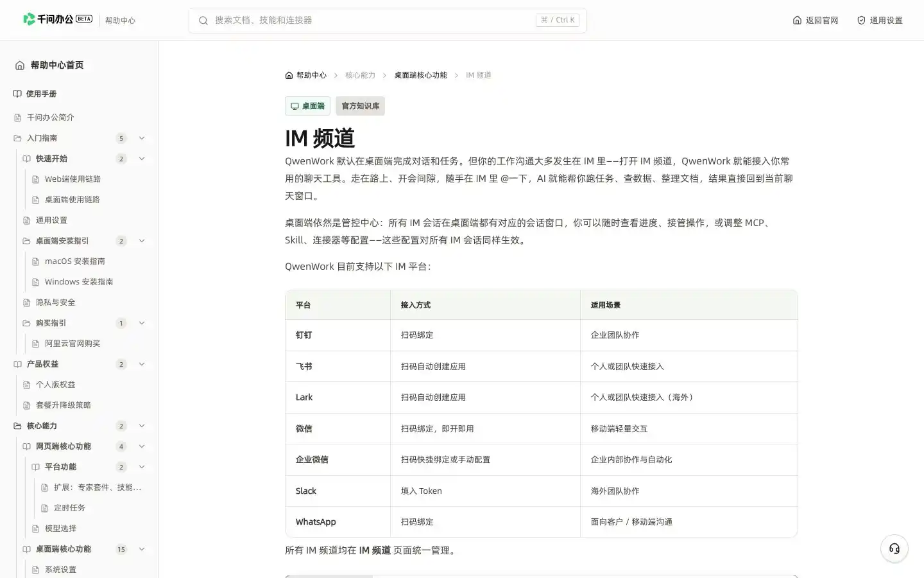This screenshot has width=924, height=578.
Task: Click 返回官网 link in header
Action: click(x=816, y=21)
